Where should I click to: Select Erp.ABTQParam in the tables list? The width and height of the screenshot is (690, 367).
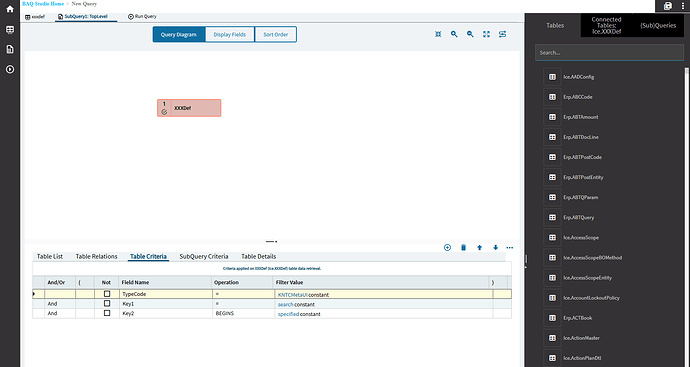580,198
